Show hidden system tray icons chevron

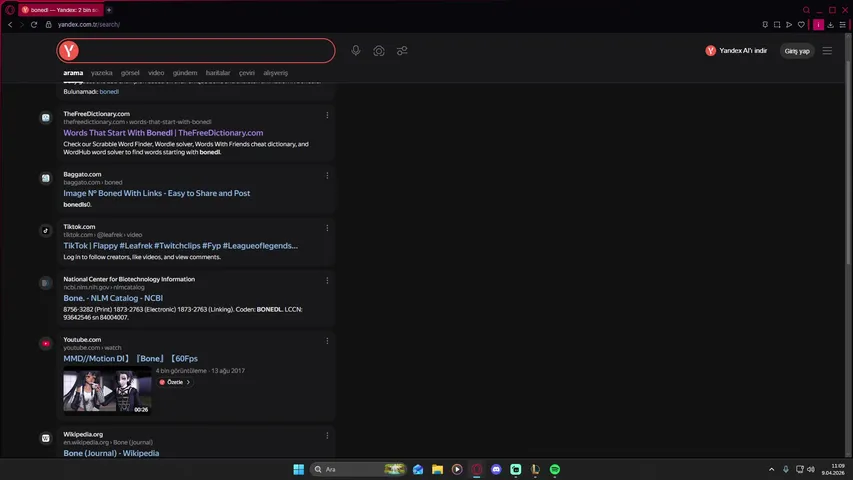[771, 469]
